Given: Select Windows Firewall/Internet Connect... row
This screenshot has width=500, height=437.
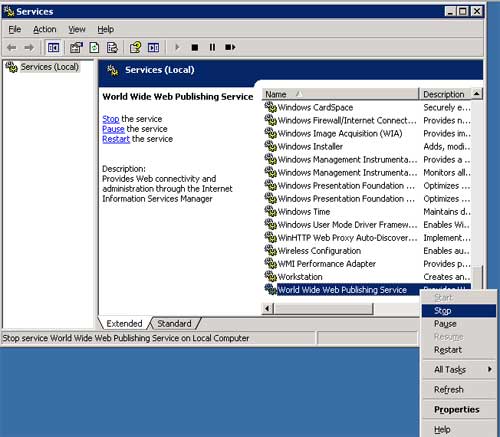Looking at the screenshot, I should [347, 120].
